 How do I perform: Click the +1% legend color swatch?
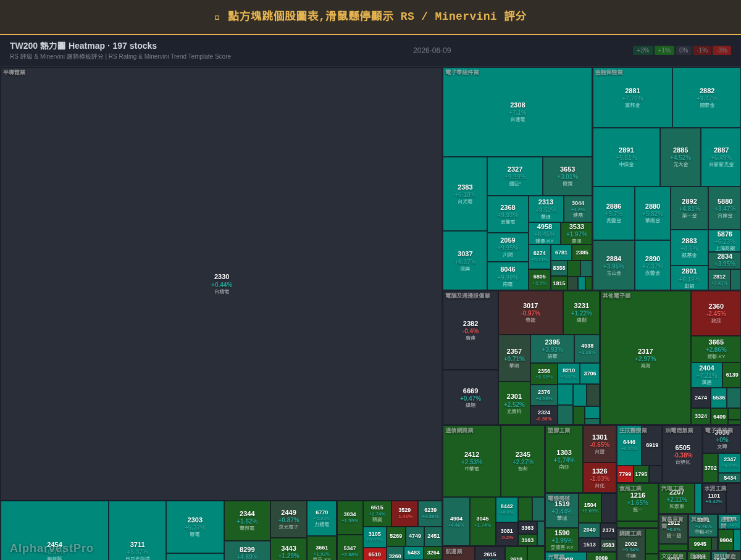pyautogui.click(x=664, y=51)
